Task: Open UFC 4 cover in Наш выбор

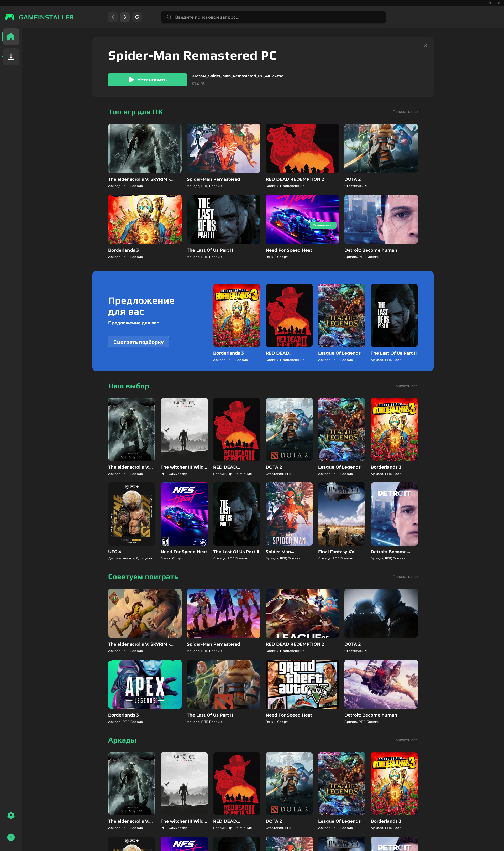Action: (x=132, y=514)
